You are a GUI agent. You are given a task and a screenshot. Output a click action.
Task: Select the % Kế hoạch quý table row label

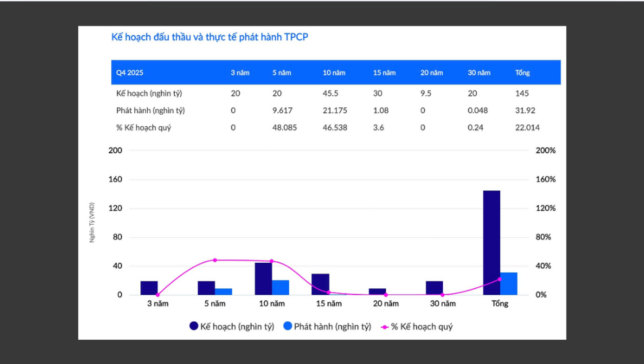coord(143,128)
